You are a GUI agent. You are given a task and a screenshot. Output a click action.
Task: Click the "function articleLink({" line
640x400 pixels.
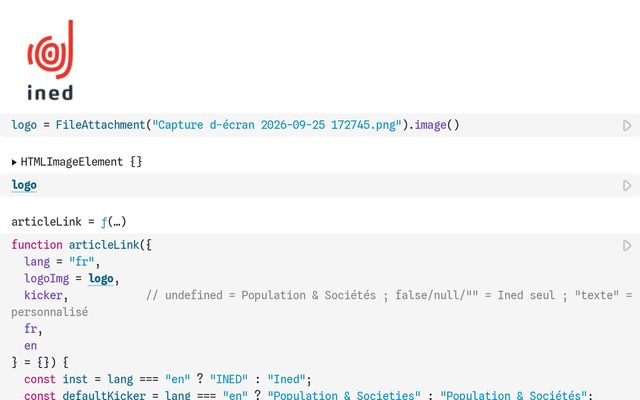tap(81, 245)
